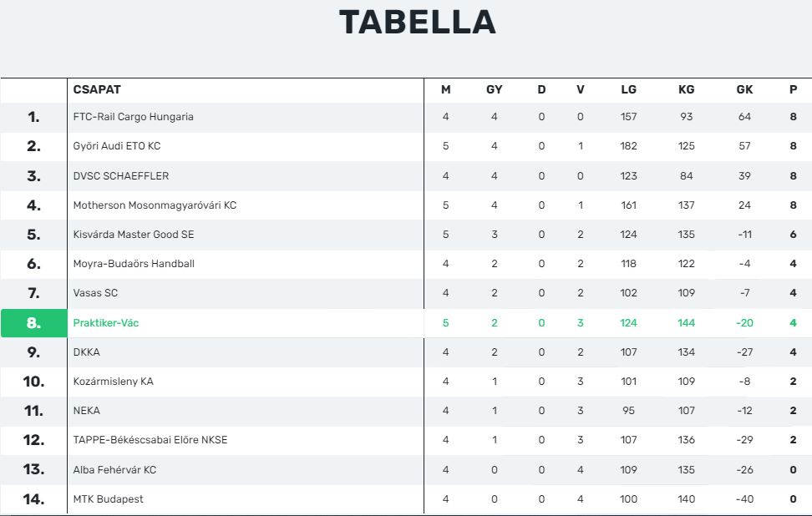Click the green 8. rank badge
This screenshot has width=812, height=516.
pyautogui.click(x=34, y=323)
